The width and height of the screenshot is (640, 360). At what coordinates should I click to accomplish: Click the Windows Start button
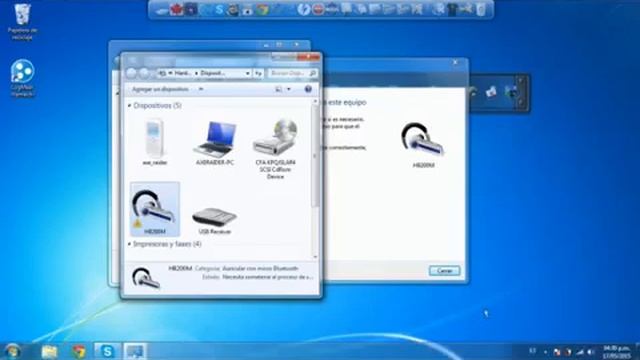click(x=12, y=351)
